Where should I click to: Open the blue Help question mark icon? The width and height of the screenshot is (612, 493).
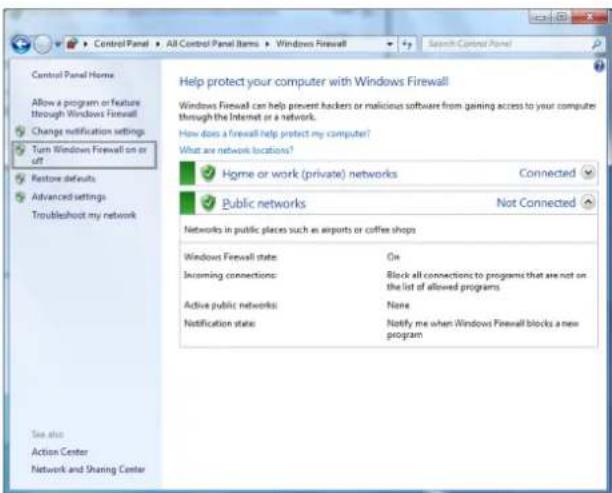click(599, 66)
